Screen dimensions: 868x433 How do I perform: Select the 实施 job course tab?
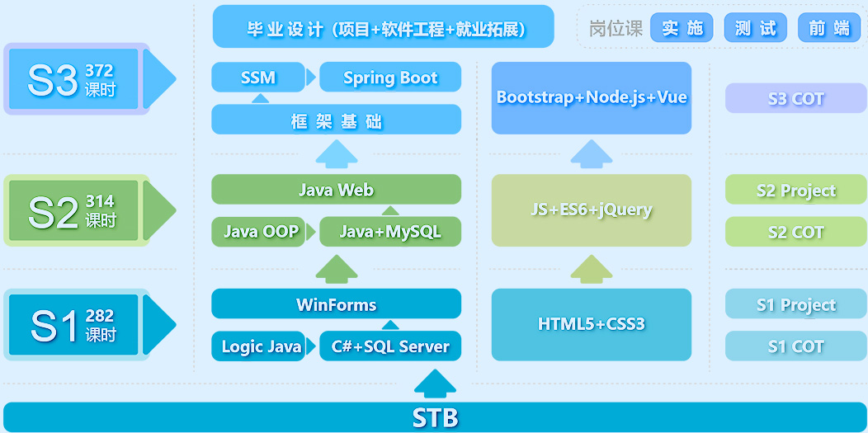click(x=682, y=28)
